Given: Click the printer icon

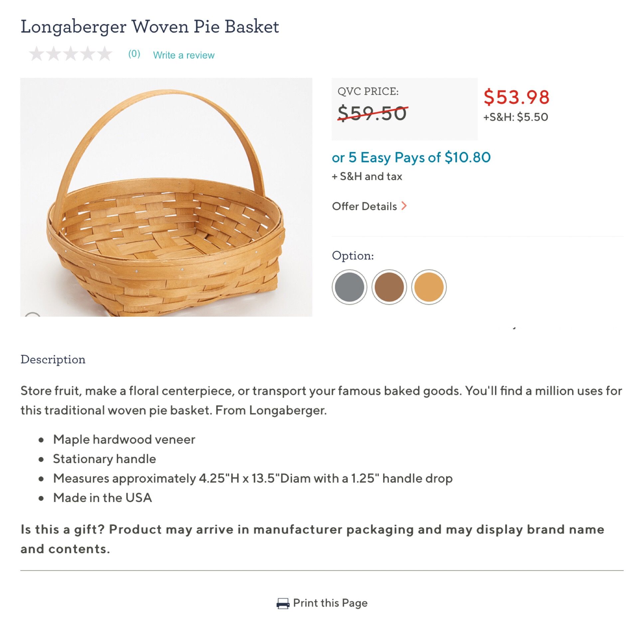Looking at the screenshot, I should (283, 603).
